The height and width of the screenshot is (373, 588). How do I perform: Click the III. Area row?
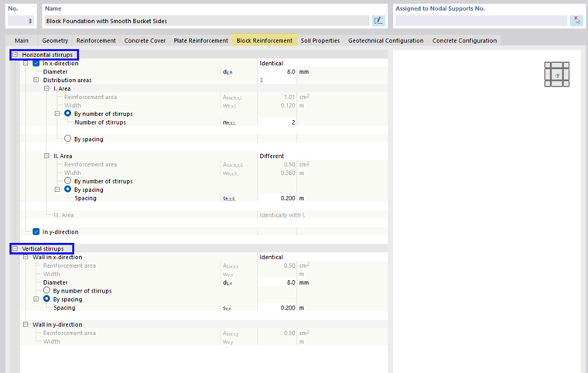204,214
